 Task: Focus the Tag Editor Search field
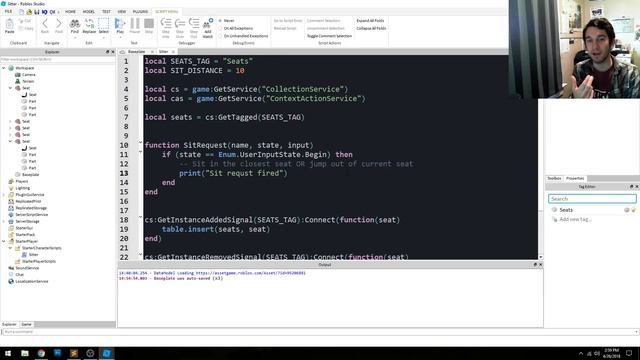(592, 199)
